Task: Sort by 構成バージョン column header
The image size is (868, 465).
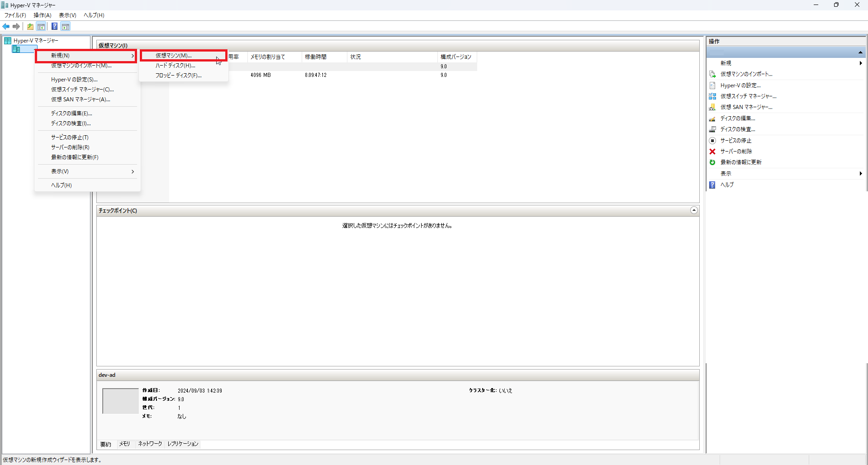Action: (457, 57)
